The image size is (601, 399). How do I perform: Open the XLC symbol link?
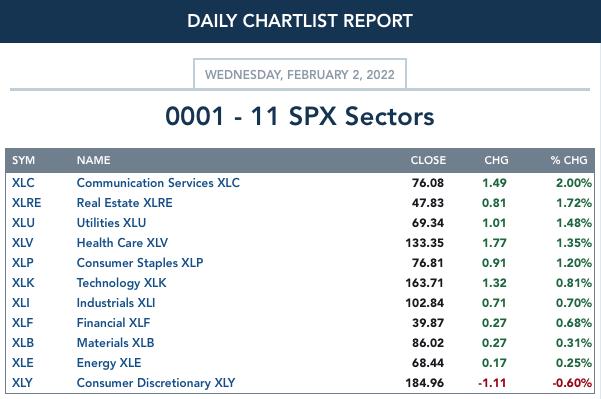pos(23,183)
